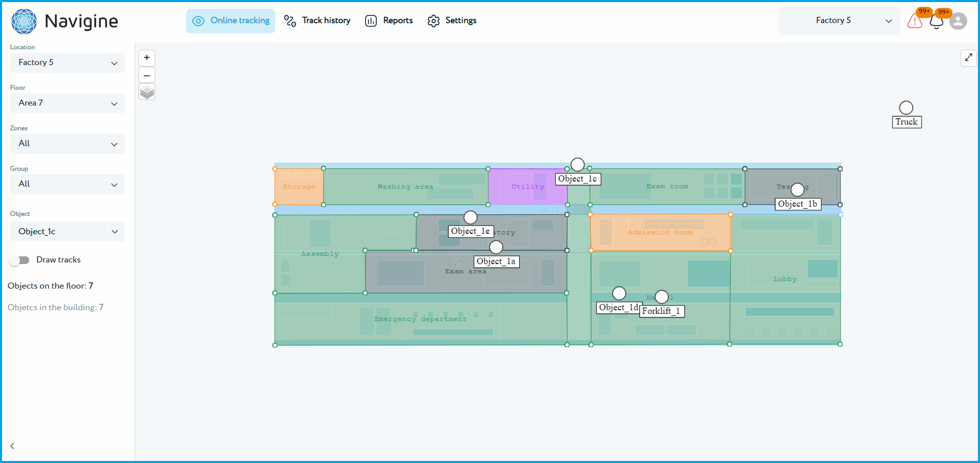
Task: Click the Track history icon
Action: [x=290, y=21]
